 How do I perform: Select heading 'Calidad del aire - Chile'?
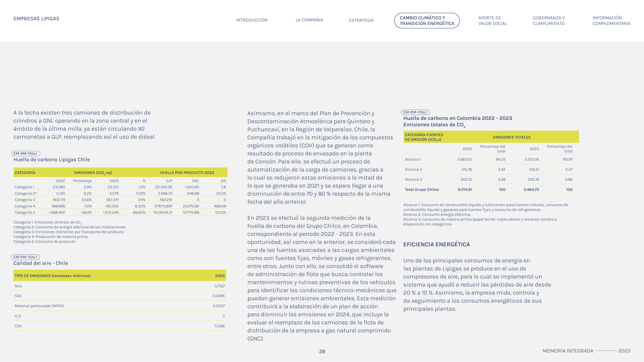[41, 263]
